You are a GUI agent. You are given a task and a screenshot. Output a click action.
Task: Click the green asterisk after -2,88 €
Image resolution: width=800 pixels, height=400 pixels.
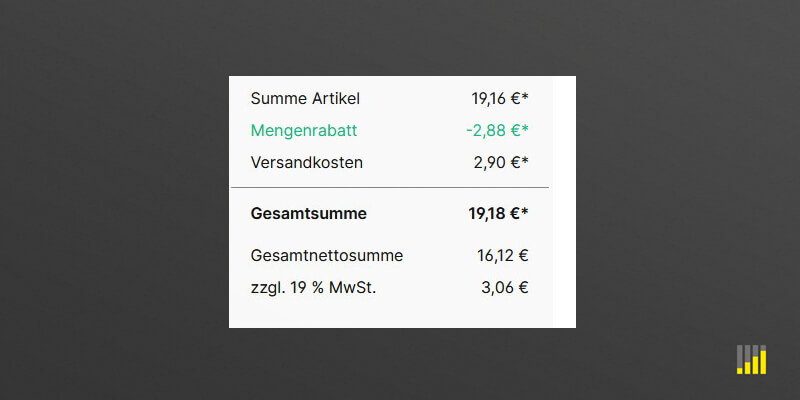(525, 128)
